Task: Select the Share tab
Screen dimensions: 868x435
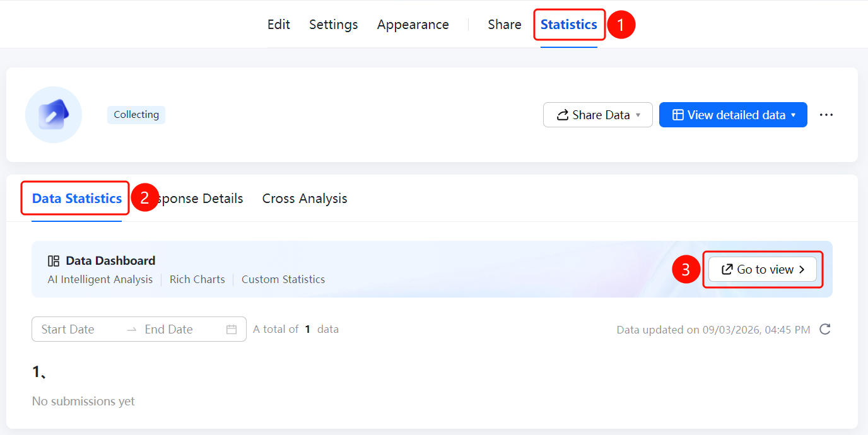Action: [505, 25]
